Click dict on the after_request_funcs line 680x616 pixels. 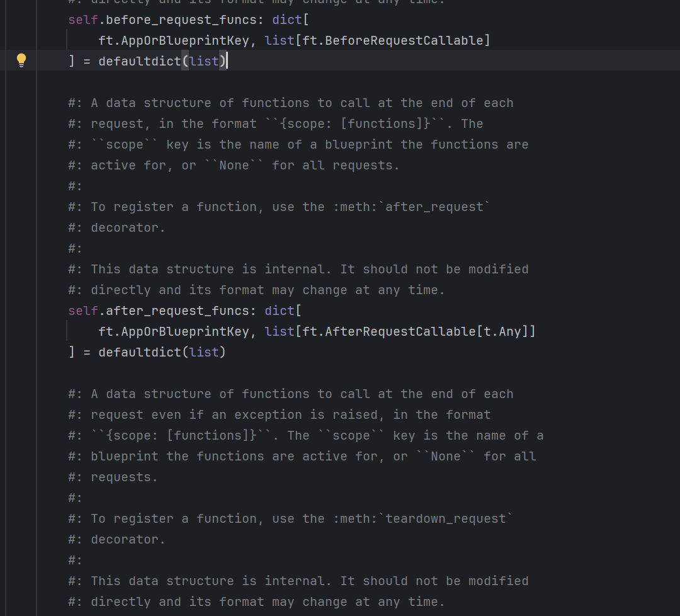click(280, 311)
